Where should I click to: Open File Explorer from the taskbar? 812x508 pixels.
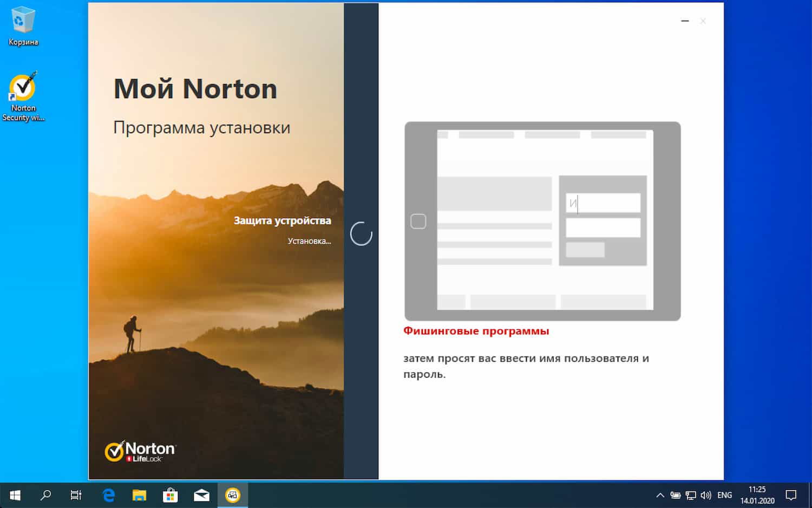(140, 495)
